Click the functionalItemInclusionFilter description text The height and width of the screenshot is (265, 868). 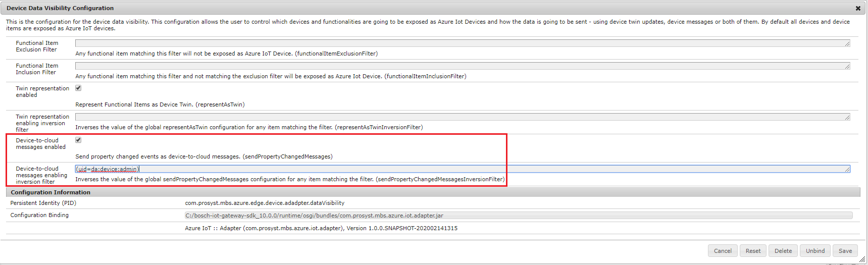(x=271, y=76)
